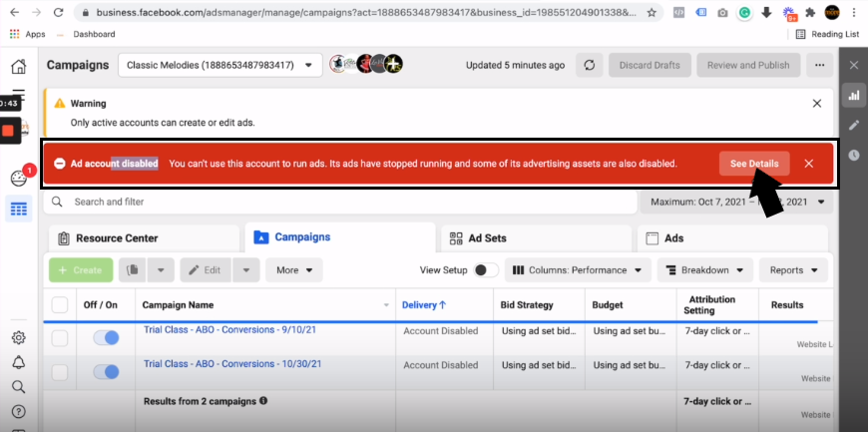Click the Edit button
868x432 pixels.
pyautogui.click(x=206, y=270)
